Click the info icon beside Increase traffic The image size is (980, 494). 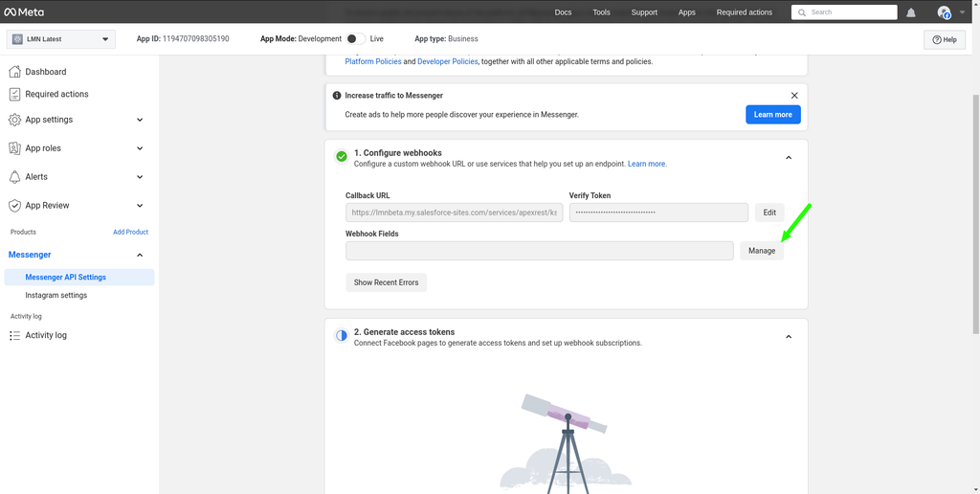[337, 96]
